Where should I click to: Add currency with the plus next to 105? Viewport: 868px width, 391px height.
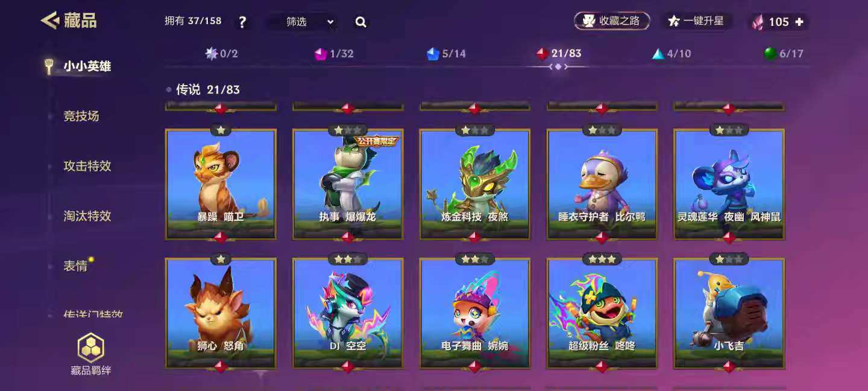coord(799,22)
